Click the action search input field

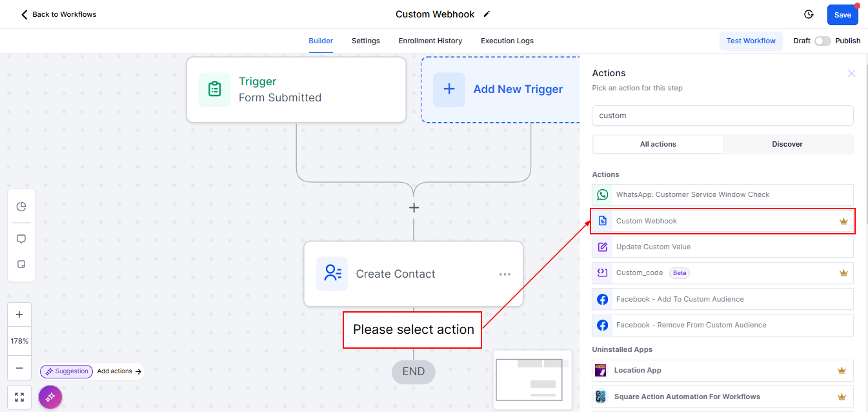tap(722, 116)
